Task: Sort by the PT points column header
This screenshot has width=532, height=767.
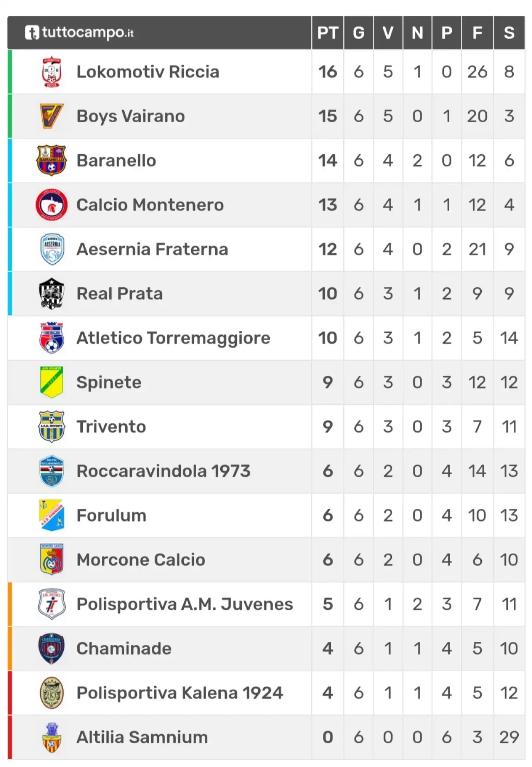Action: tap(328, 33)
